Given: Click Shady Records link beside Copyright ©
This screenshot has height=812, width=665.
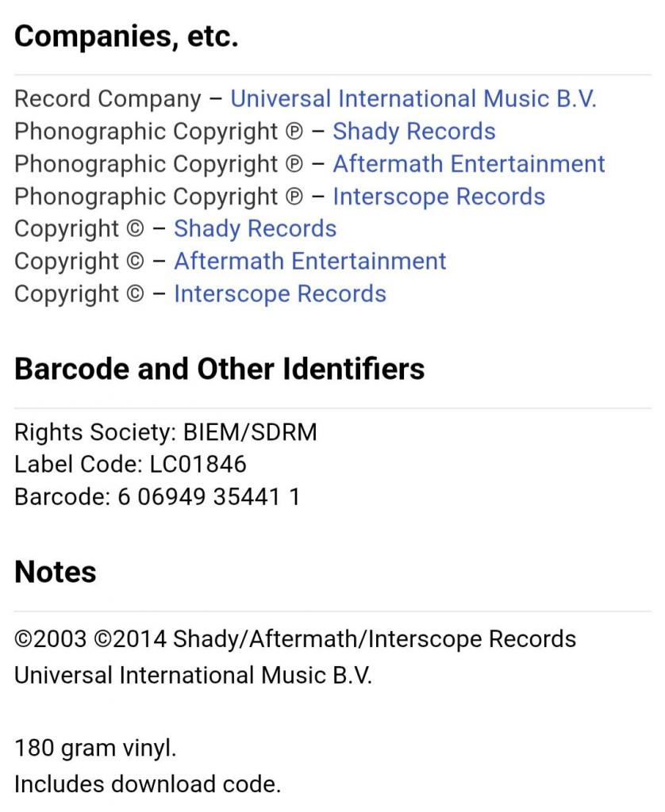Looking at the screenshot, I should pos(255,229).
